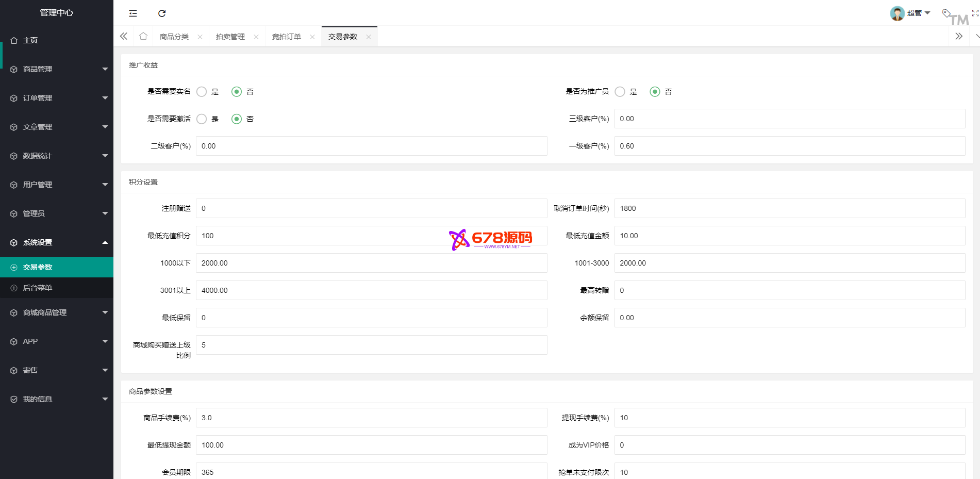Click the home tab icon
980x479 pixels.
[x=143, y=37]
